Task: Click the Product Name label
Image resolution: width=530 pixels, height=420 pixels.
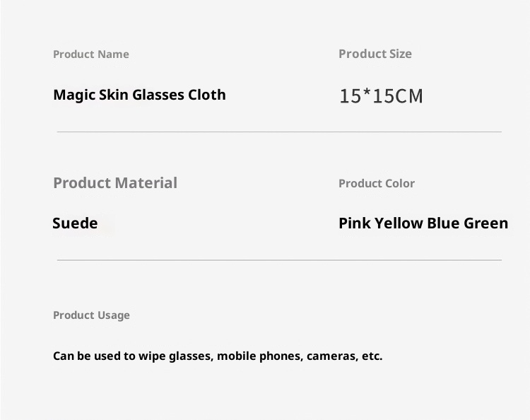Action: 91,54
